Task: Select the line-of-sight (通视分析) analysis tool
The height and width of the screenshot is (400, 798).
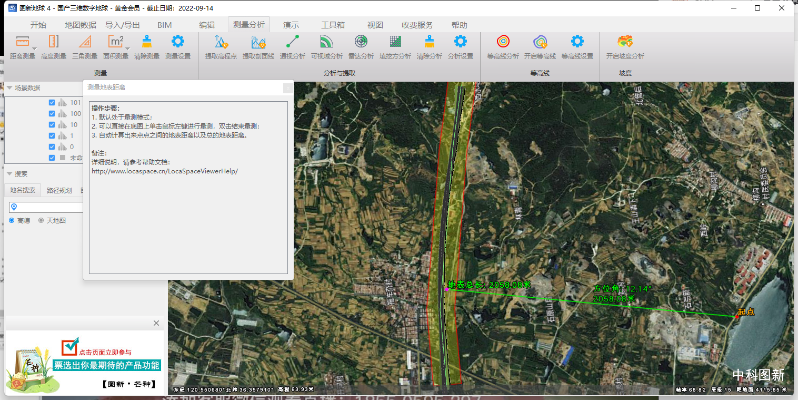Action: pos(294,42)
